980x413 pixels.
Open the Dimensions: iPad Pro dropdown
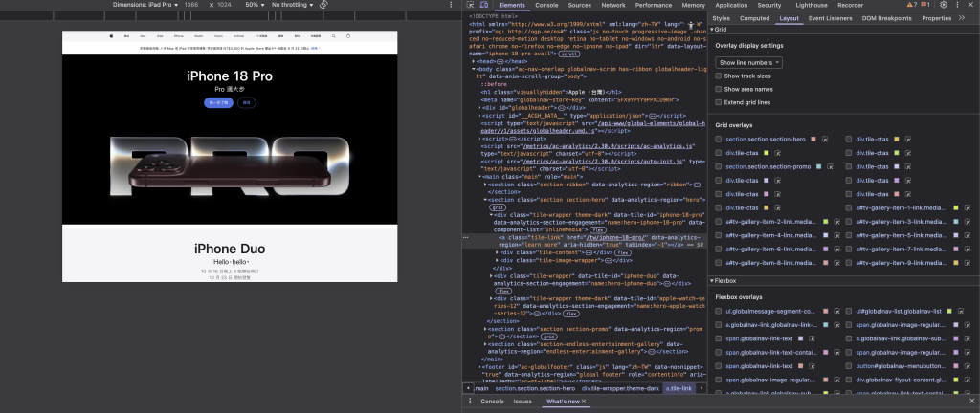tap(145, 5)
